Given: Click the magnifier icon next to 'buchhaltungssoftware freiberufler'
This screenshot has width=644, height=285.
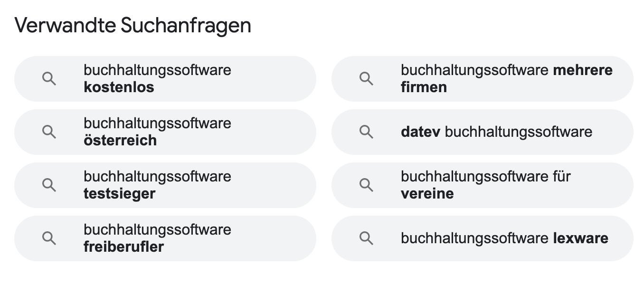Looking at the screenshot, I should pos(49,238).
